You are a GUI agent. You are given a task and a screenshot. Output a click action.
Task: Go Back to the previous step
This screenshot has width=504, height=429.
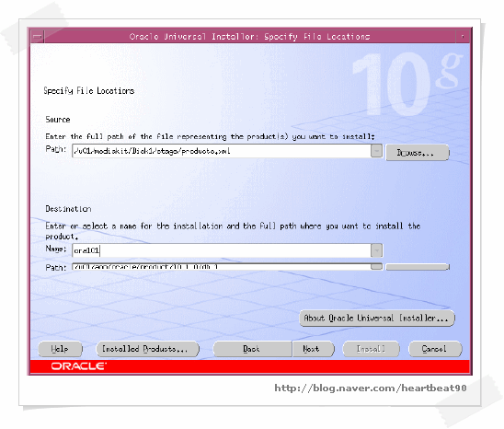click(x=252, y=349)
